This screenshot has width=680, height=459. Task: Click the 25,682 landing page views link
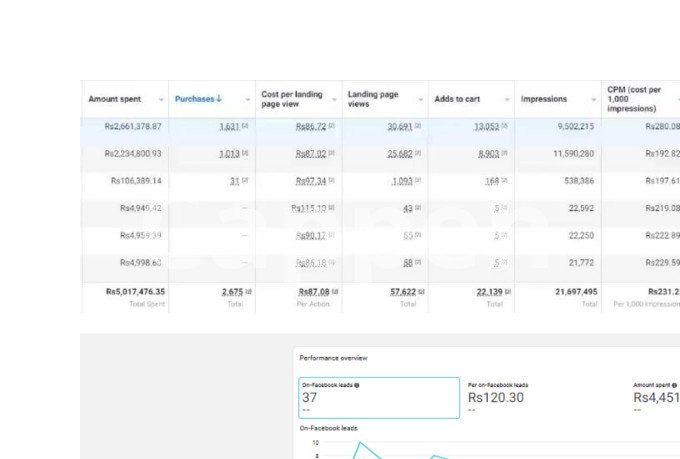400,154
